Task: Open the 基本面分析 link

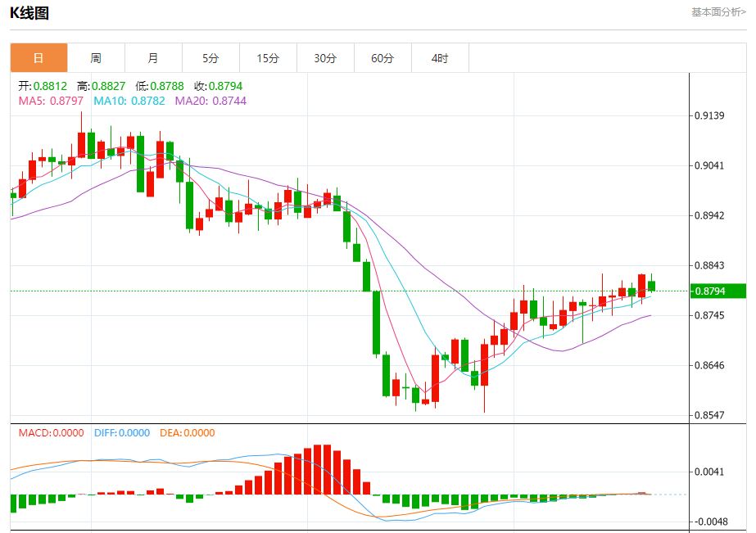Action: click(718, 12)
